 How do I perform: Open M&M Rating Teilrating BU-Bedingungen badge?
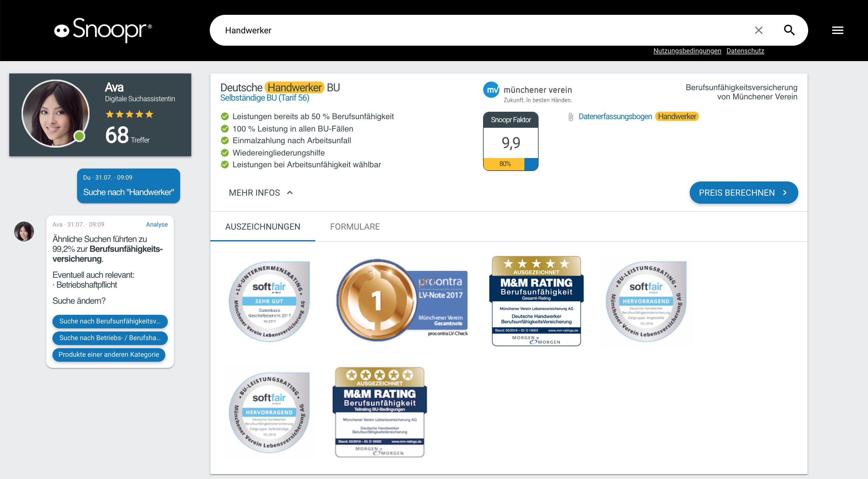click(380, 412)
